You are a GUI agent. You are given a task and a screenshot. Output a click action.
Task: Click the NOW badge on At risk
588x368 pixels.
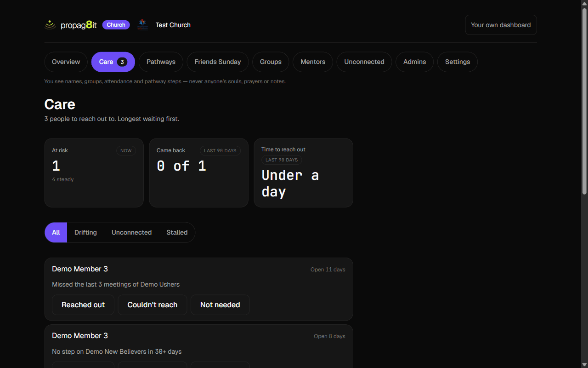point(126,151)
